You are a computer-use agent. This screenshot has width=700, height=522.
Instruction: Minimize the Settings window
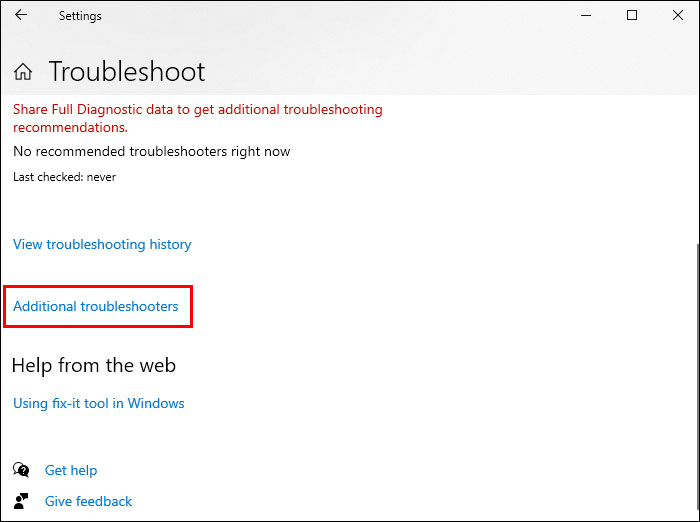coord(587,16)
